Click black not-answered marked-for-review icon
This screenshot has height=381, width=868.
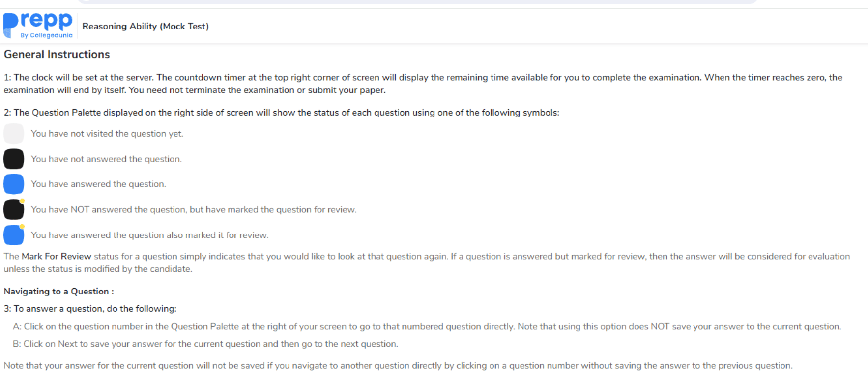[x=14, y=209]
